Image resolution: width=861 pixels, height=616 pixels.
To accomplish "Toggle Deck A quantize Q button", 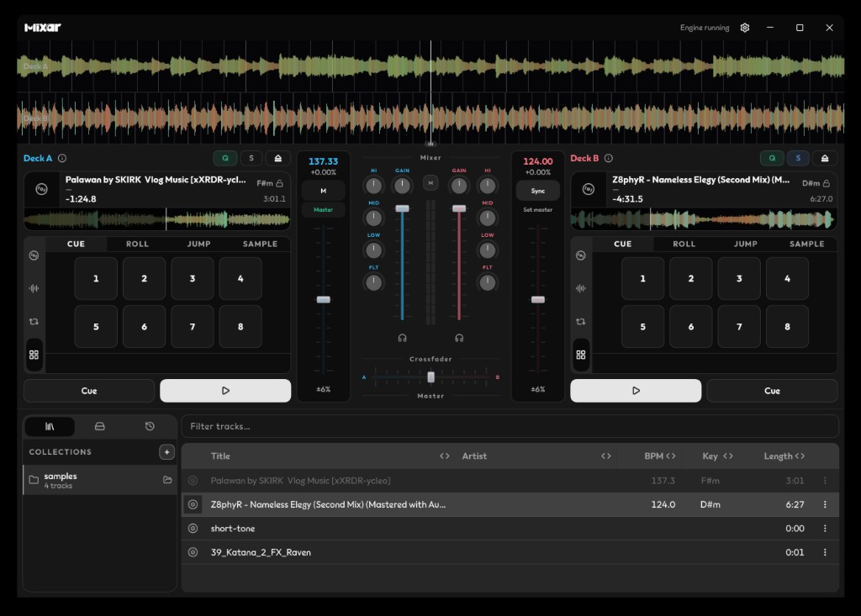I will point(225,158).
